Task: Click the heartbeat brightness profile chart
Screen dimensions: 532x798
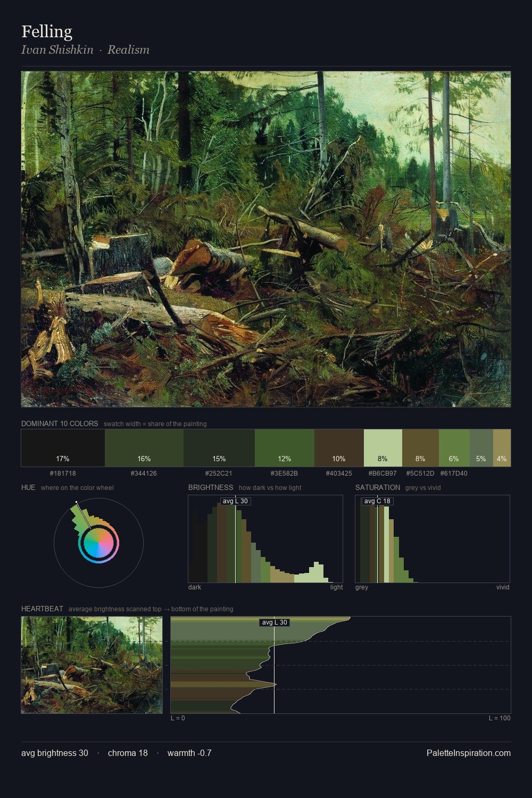Action: point(340,665)
